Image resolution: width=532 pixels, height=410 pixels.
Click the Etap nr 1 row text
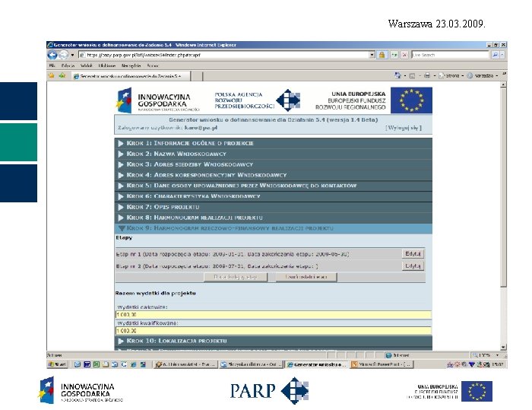click(x=233, y=254)
